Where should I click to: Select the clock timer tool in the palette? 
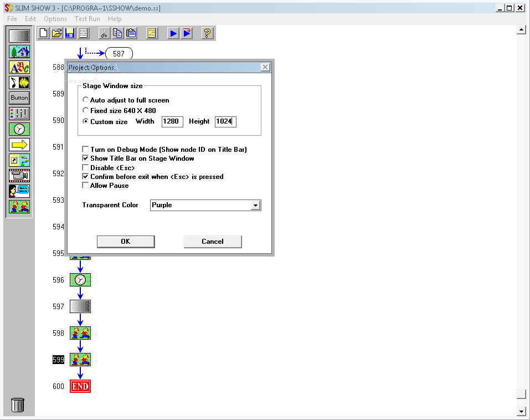tap(19, 129)
